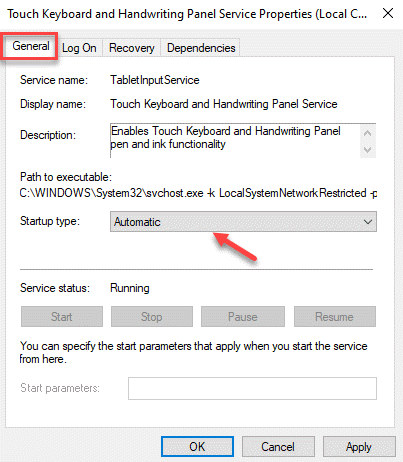Click the path to executable text
The image size is (403, 462).
tap(198, 193)
